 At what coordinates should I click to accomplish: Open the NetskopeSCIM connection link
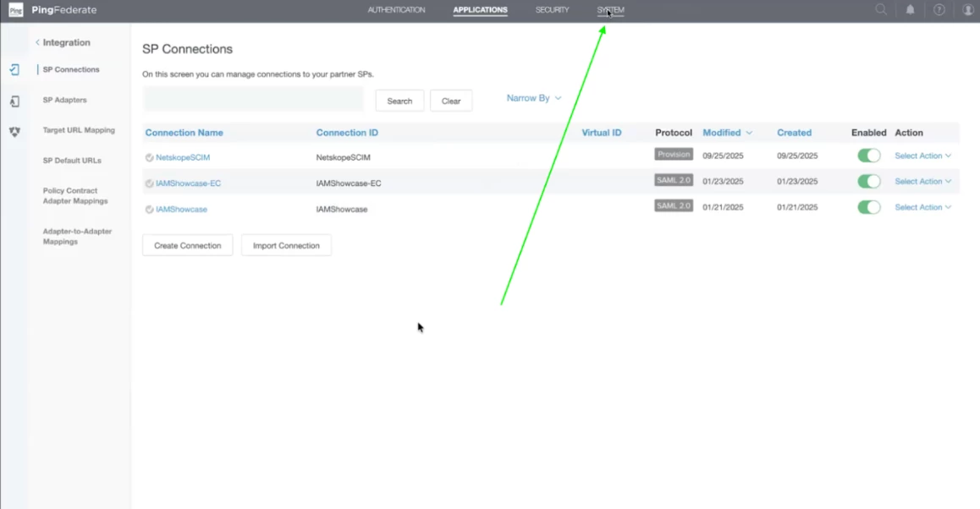coord(183,157)
